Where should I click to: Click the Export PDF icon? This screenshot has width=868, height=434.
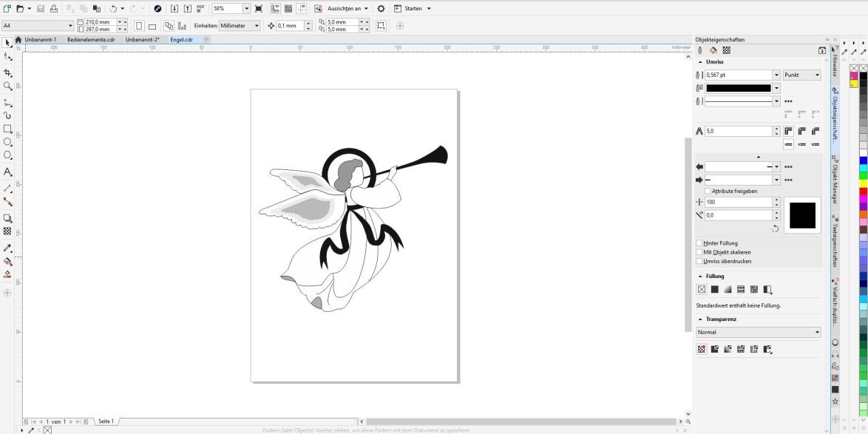[200, 8]
